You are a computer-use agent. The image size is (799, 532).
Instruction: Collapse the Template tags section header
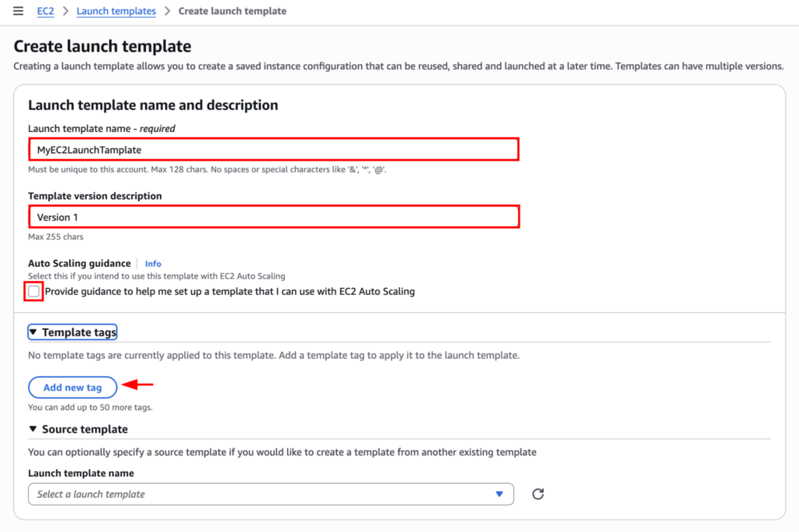[x=79, y=332]
